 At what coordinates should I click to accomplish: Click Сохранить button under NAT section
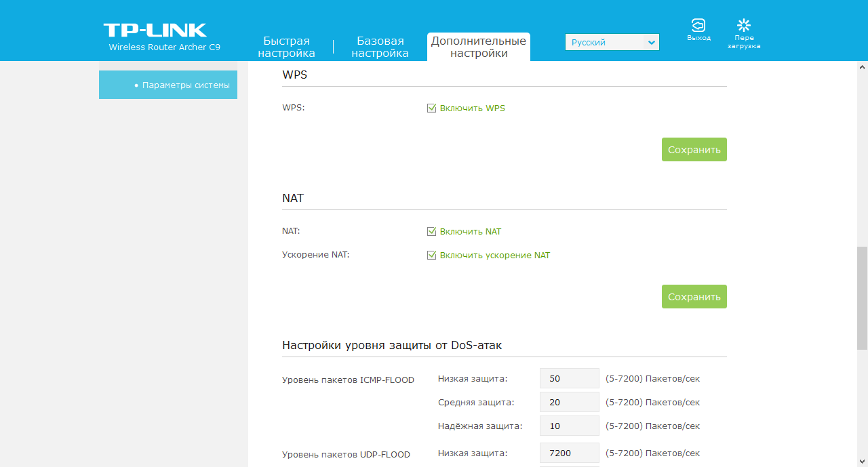[x=694, y=297]
